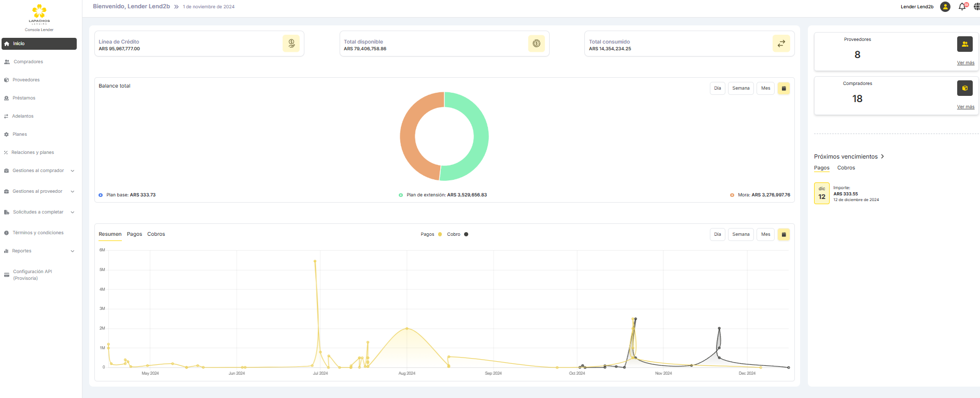Switch to the Cobros tab under Próximos vencimientos
The height and width of the screenshot is (398, 980).
tap(846, 168)
